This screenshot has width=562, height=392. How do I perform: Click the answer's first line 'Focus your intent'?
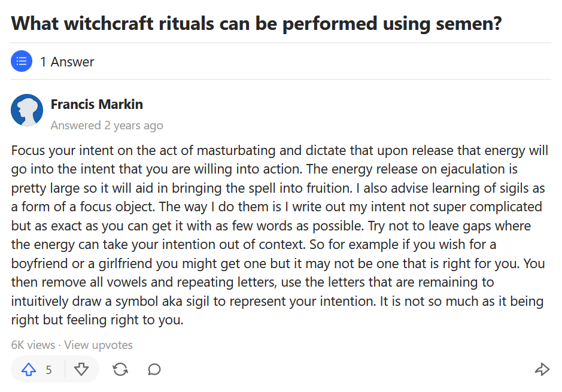(280, 150)
